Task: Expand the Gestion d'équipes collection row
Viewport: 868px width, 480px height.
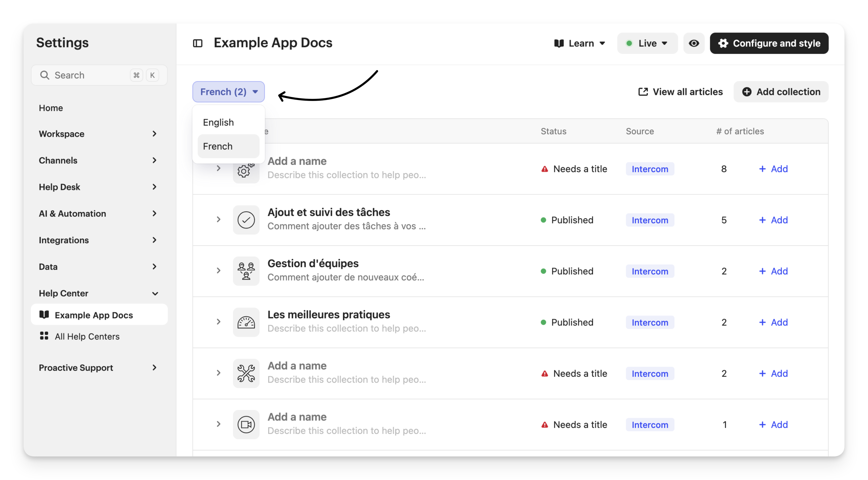Action: (x=218, y=271)
